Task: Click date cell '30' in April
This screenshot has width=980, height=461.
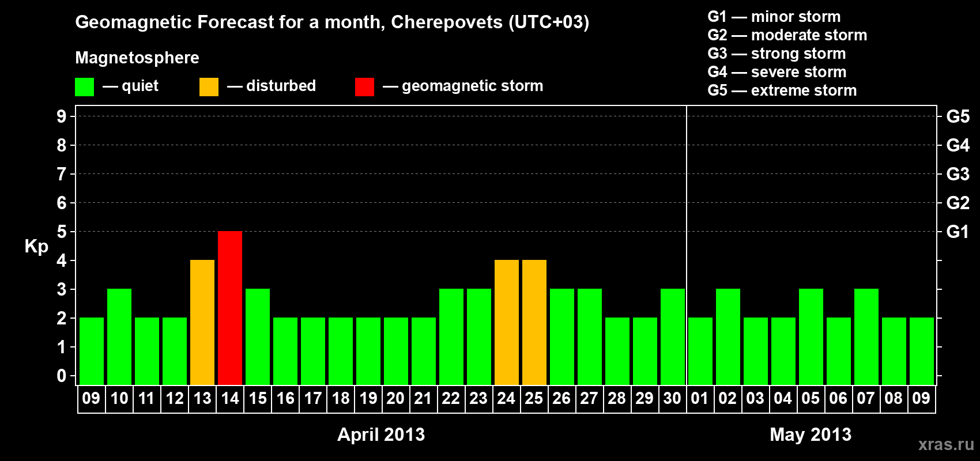Action: [673, 399]
